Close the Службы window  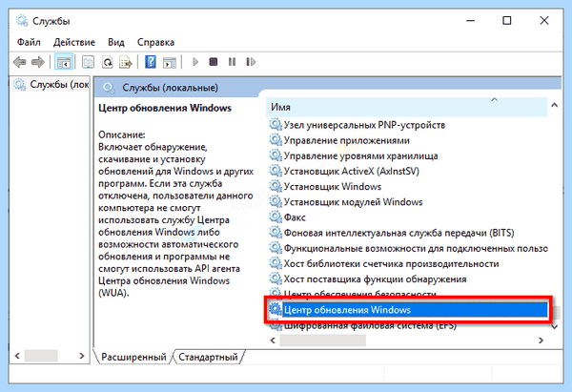[544, 20]
